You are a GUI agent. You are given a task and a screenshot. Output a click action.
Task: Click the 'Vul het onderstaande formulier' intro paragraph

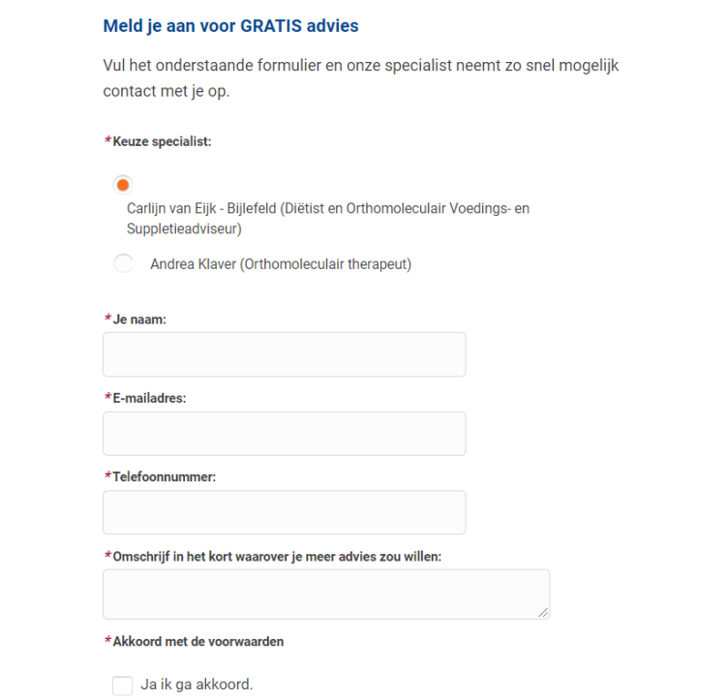[x=360, y=79]
